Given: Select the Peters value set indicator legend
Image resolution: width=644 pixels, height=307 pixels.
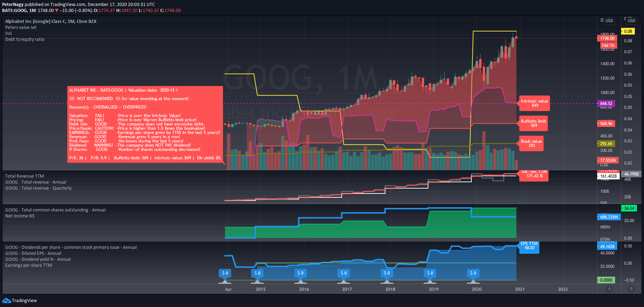Looking at the screenshot, I should click(x=21, y=27).
